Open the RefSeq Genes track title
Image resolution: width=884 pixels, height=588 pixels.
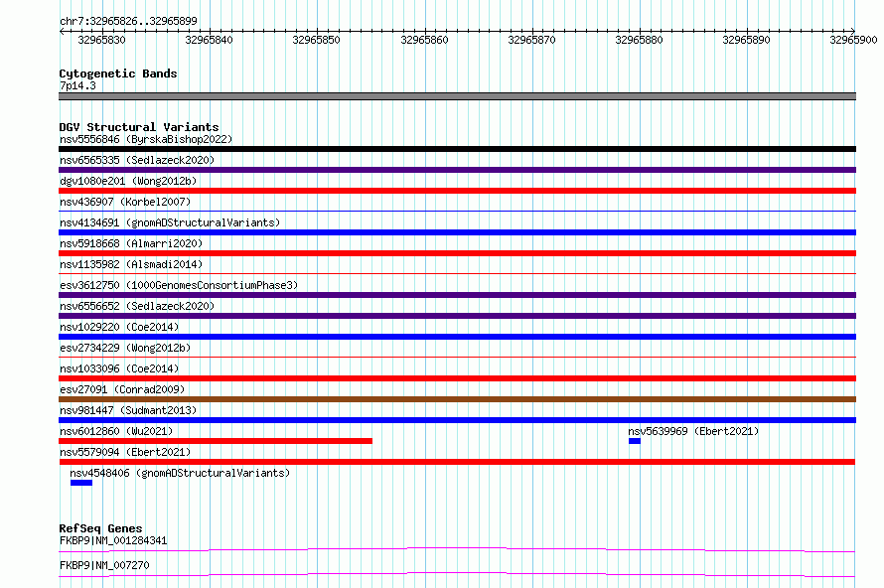coord(100,528)
